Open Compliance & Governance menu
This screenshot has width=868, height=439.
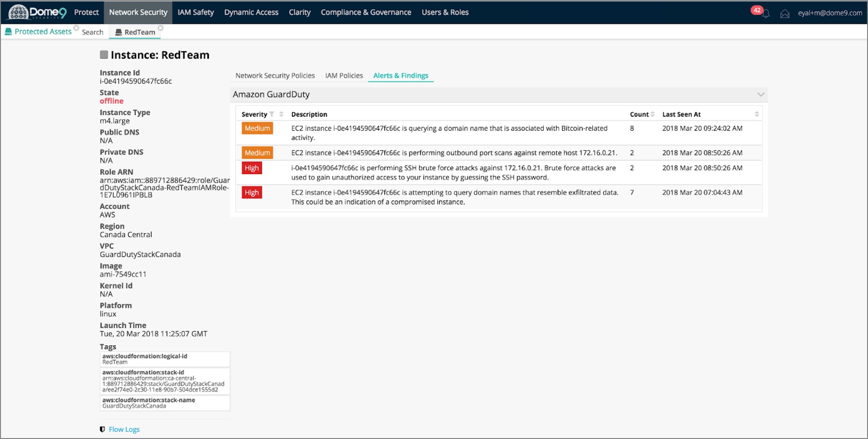(x=366, y=12)
